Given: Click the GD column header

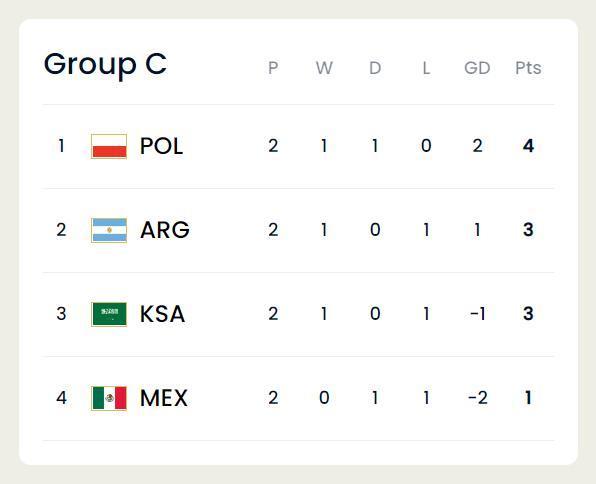Looking at the screenshot, I should pyautogui.click(x=477, y=68).
